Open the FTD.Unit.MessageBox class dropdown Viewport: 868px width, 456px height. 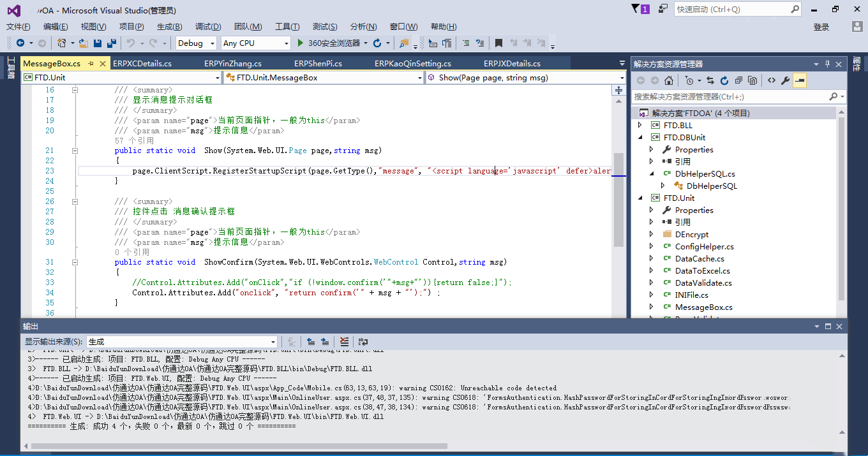(x=324, y=78)
